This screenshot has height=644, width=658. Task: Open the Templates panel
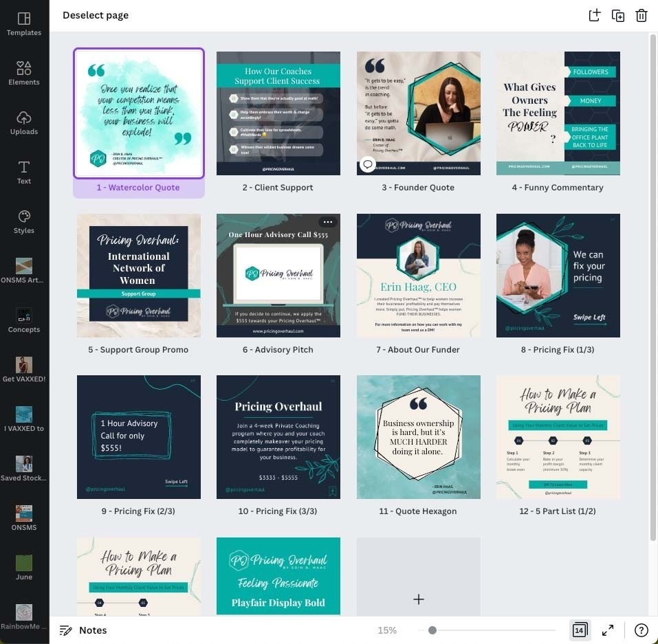24,24
